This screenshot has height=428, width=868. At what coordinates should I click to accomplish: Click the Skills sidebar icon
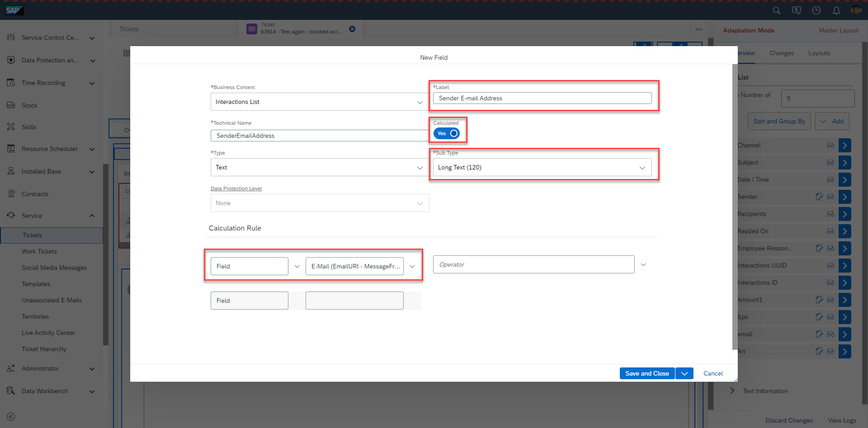click(11, 127)
